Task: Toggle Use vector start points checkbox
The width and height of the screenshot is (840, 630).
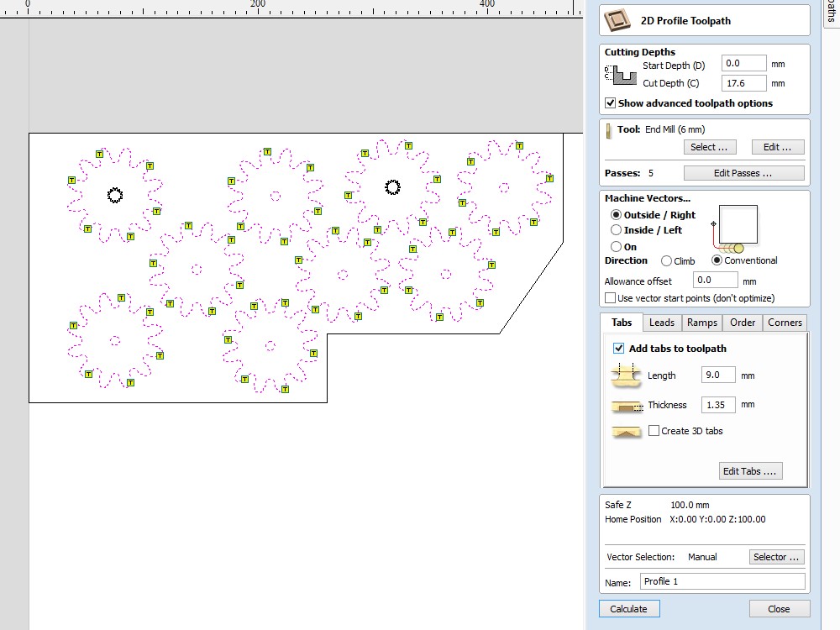Action: [610, 298]
